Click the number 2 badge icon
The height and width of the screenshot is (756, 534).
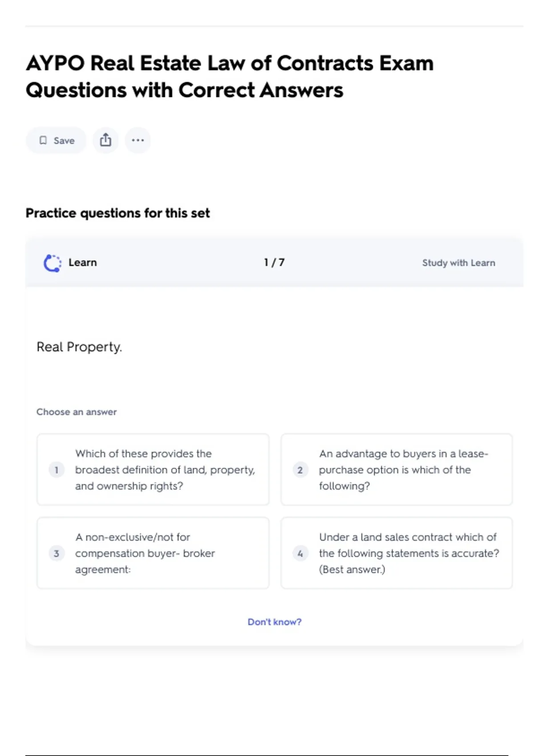pos(300,470)
